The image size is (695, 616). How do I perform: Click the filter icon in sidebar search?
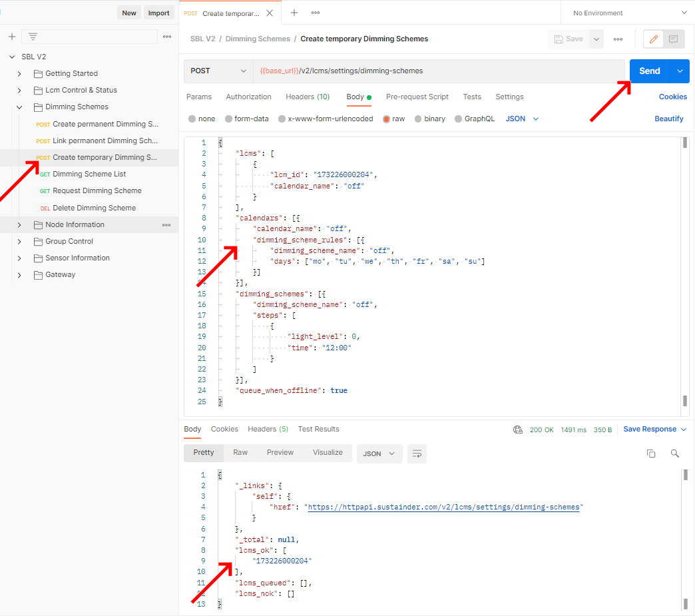click(33, 37)
